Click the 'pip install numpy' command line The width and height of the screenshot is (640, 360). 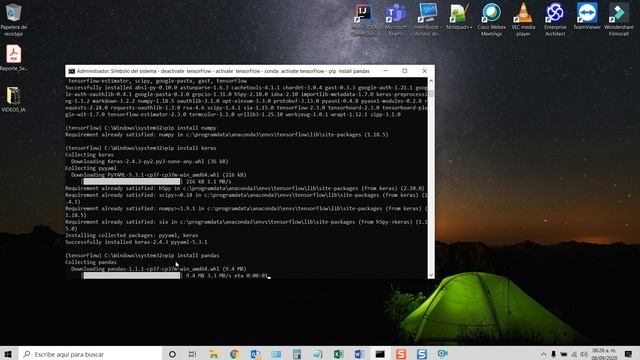(141, 128)
